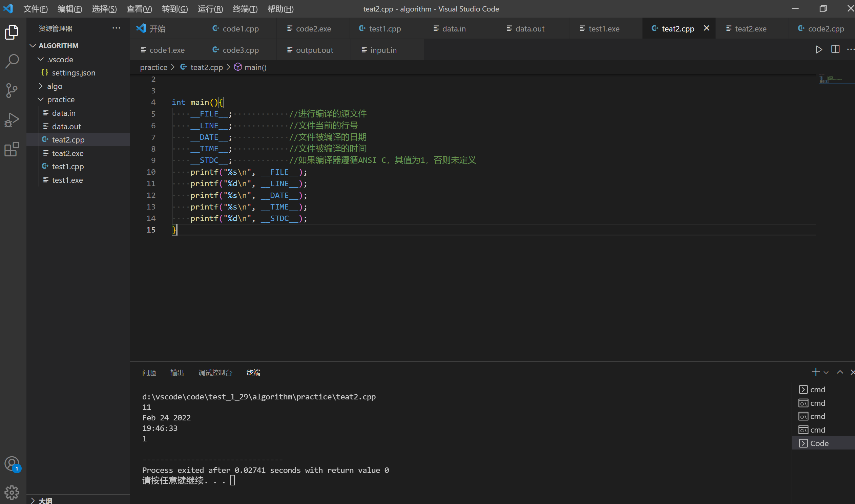855x504 pixels.
Task: Open test1.exe in the explorer tree
Action: pos(78,180)
